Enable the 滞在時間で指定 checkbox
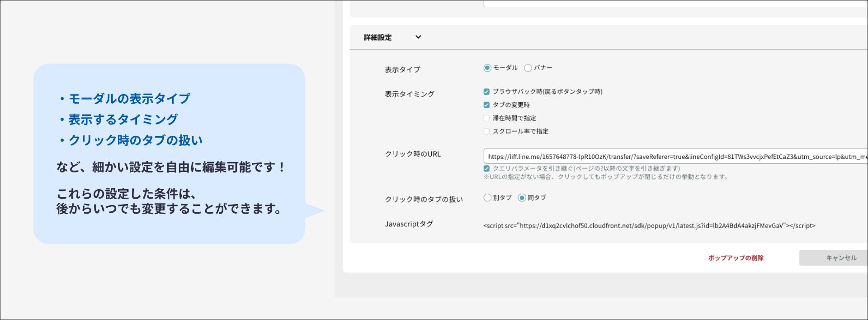 (486, 118)
